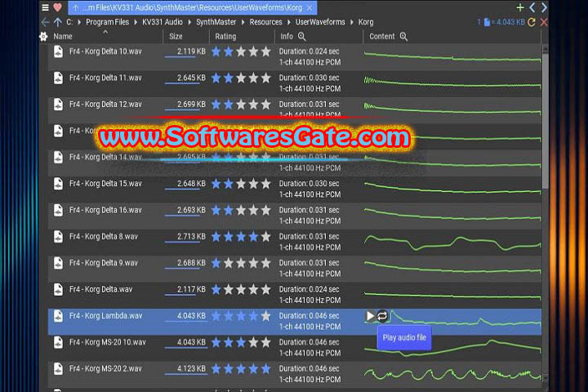Set fifth star for Korg Delta 8.wav
The height and width of the screenshot is (392, 588).
(266, 237)
